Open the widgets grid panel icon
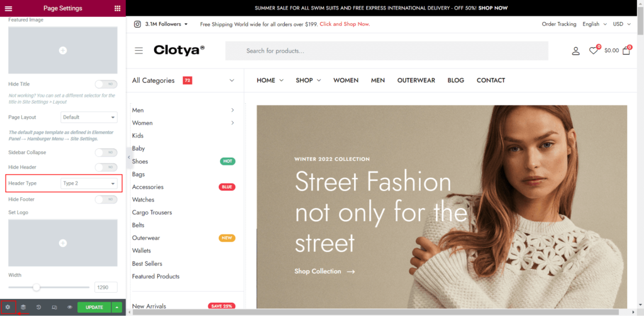 (118, 8)
